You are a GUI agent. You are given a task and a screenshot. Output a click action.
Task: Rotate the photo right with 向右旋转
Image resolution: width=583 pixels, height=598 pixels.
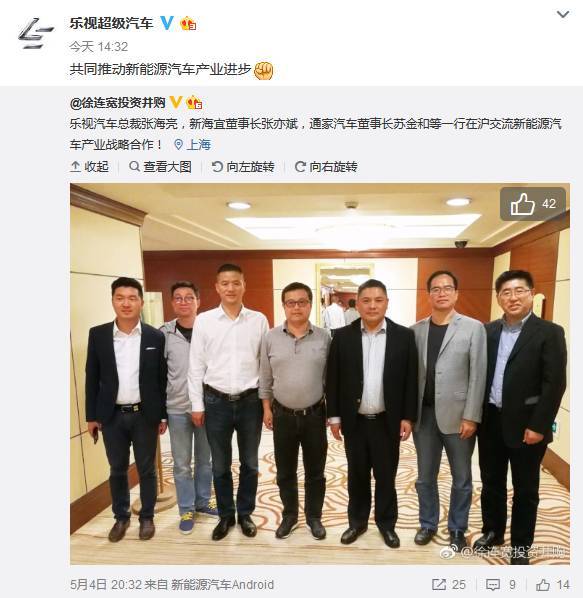point(326,167)
